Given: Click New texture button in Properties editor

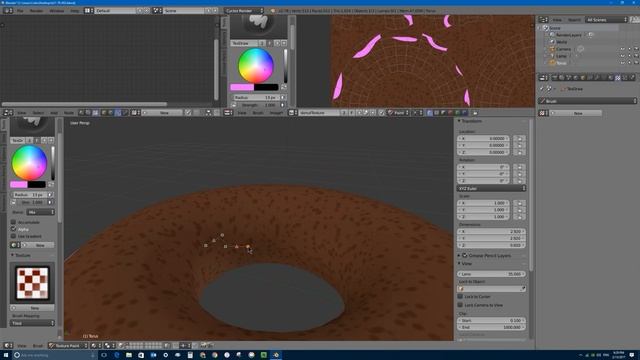Looking at the screenshot, I should click(x=577, y=113).
